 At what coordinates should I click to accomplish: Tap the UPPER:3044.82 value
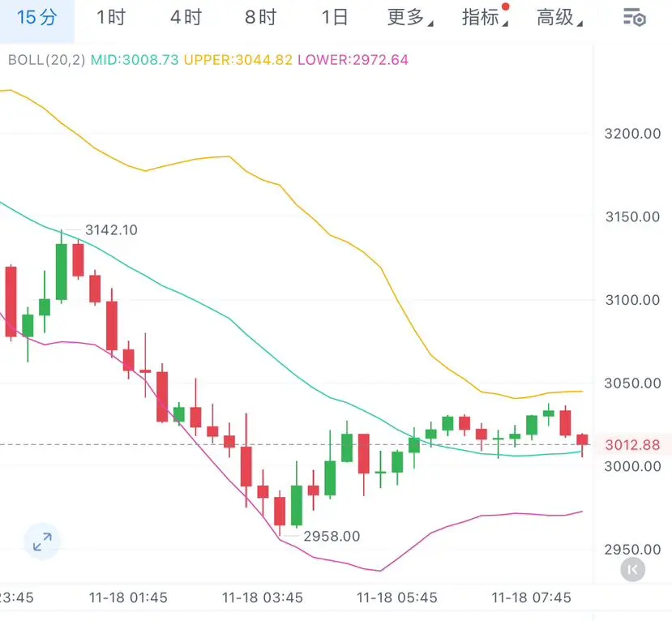[238, 59]
